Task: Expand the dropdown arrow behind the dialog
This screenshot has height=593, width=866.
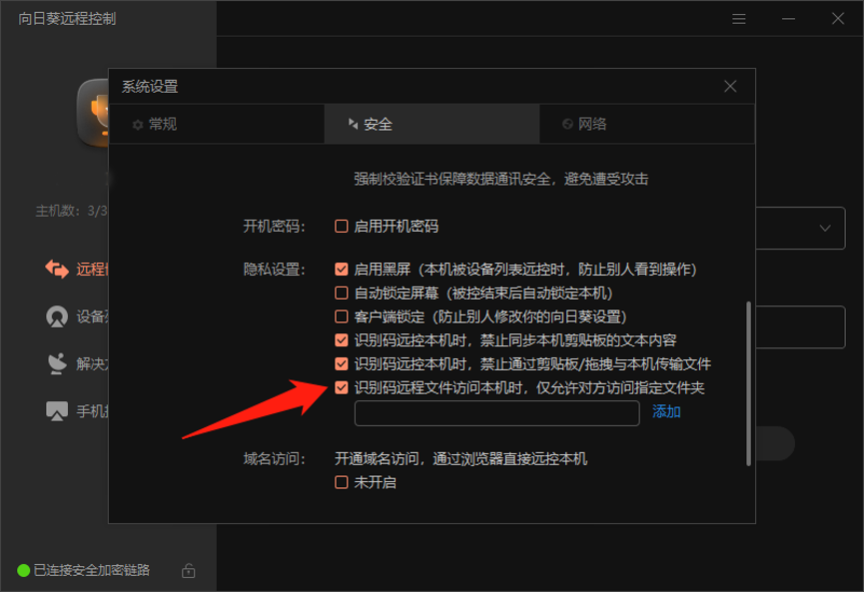Action: click(x=825, y=228)
